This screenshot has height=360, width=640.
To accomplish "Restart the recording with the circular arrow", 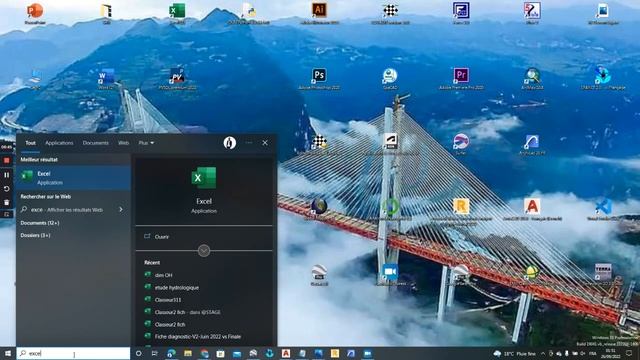I will click(7, 189).
